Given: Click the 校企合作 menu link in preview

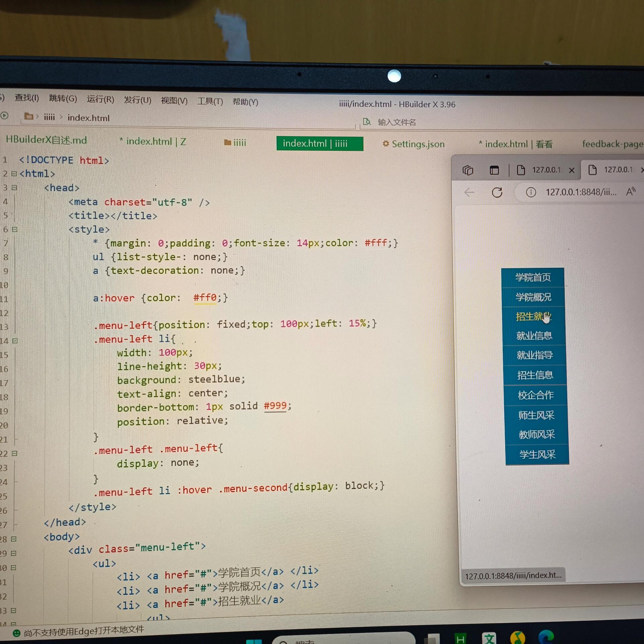Looking at the screenshot, I should [536, 395].
